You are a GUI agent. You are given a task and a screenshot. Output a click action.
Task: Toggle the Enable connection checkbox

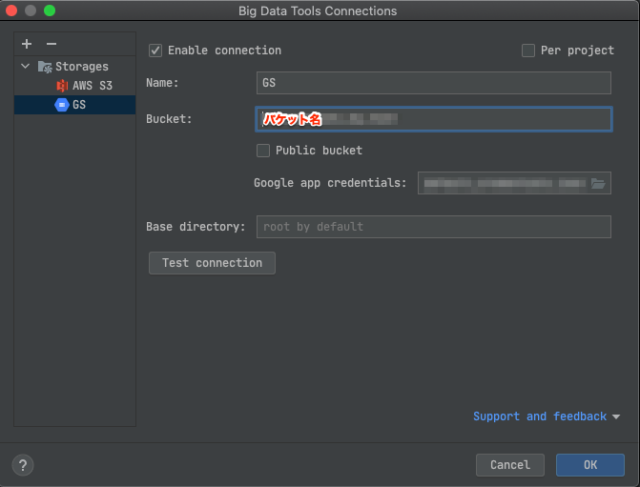pos(156,51)
